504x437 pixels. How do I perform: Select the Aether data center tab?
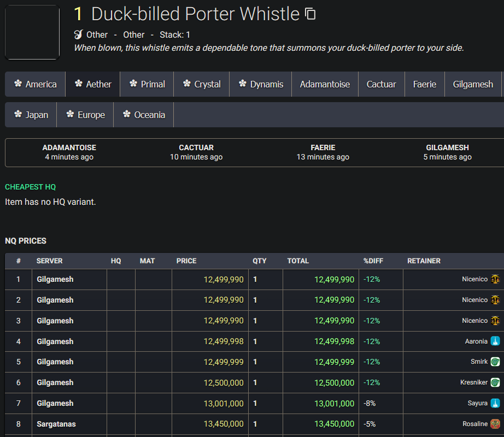click(x=92, y=84)
